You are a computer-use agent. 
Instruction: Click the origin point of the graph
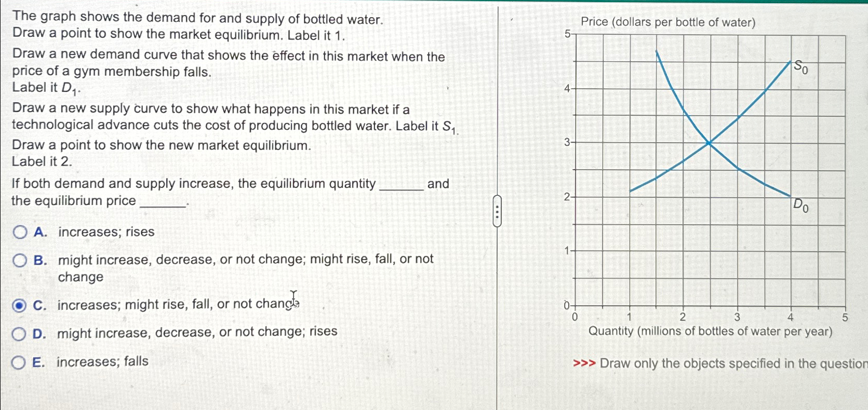click(575, 306)
